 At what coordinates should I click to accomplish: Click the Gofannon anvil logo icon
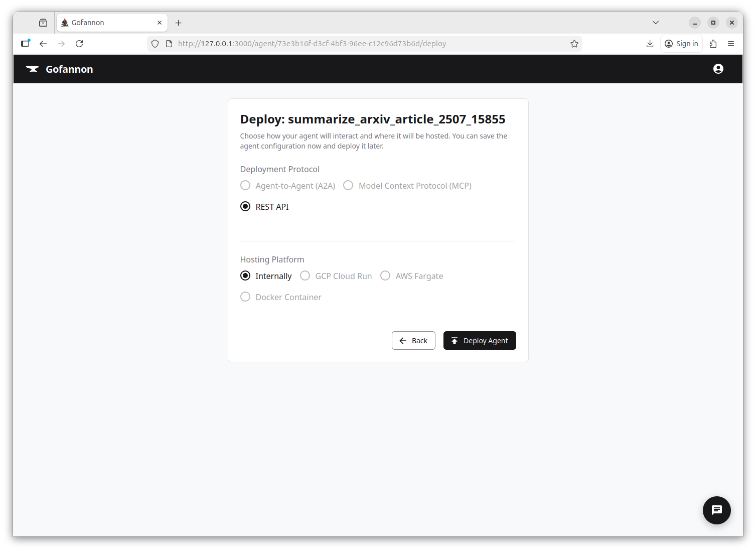[33, 69]
